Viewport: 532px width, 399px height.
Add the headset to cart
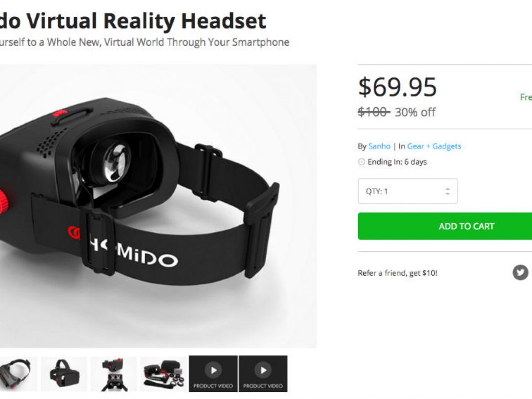click(445, 226)
